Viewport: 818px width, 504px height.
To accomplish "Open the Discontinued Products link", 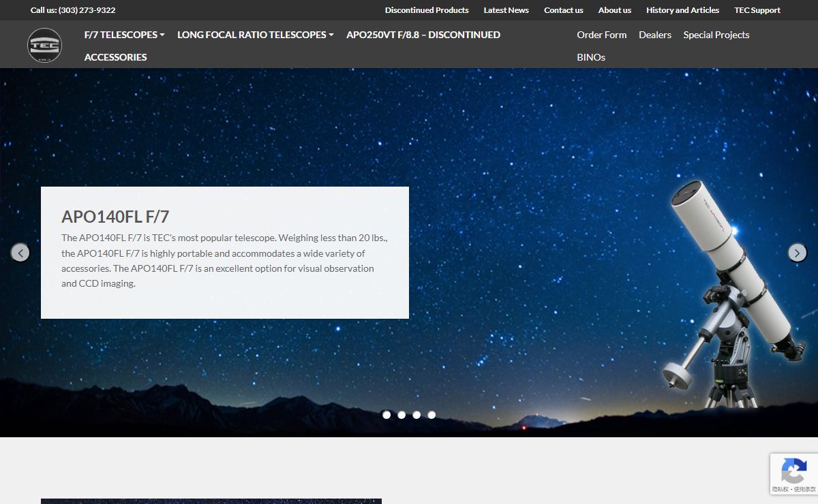I will point(427,10).
